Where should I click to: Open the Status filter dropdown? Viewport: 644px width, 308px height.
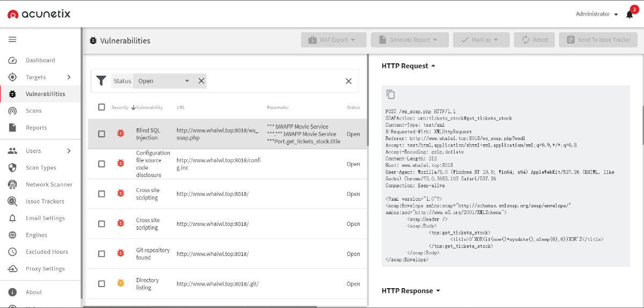pyautogui.click(x=187, y=81)
